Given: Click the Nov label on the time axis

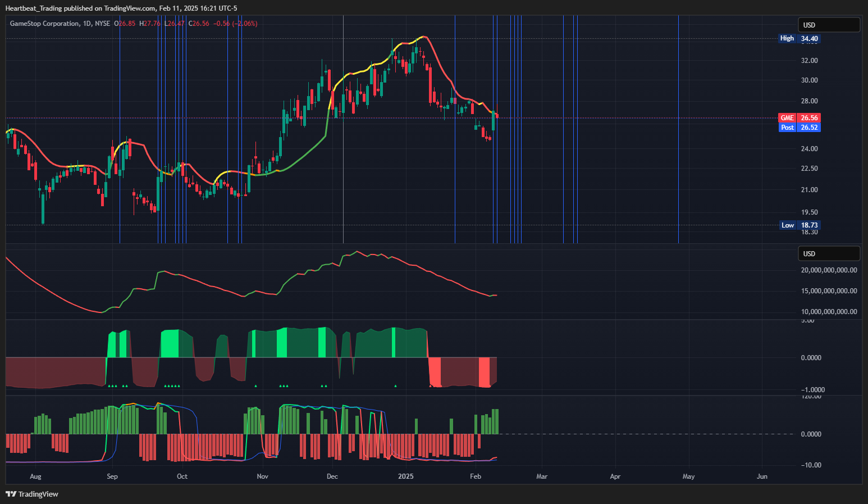Looking at the screenshot, I should click(262, 476).
